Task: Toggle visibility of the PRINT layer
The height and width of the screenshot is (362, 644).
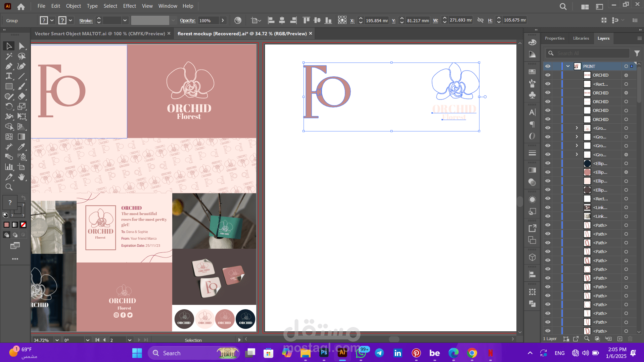Action: [548, 66]
